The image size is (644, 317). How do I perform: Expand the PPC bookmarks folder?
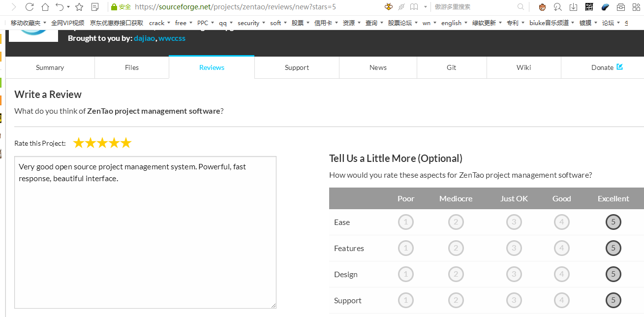206,23
